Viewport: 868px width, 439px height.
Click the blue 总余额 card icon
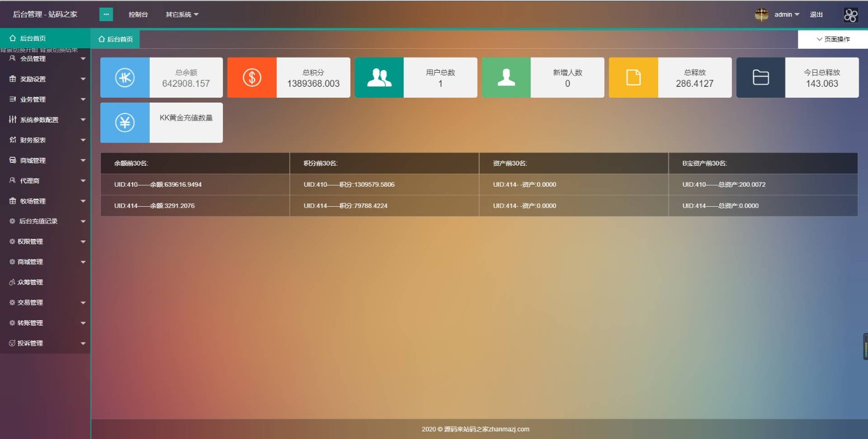[x=125, y=78]
